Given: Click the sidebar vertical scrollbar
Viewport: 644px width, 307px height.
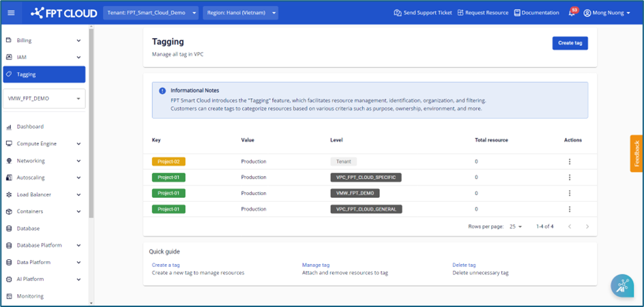Looking at the screenshot, I should 91,123.
